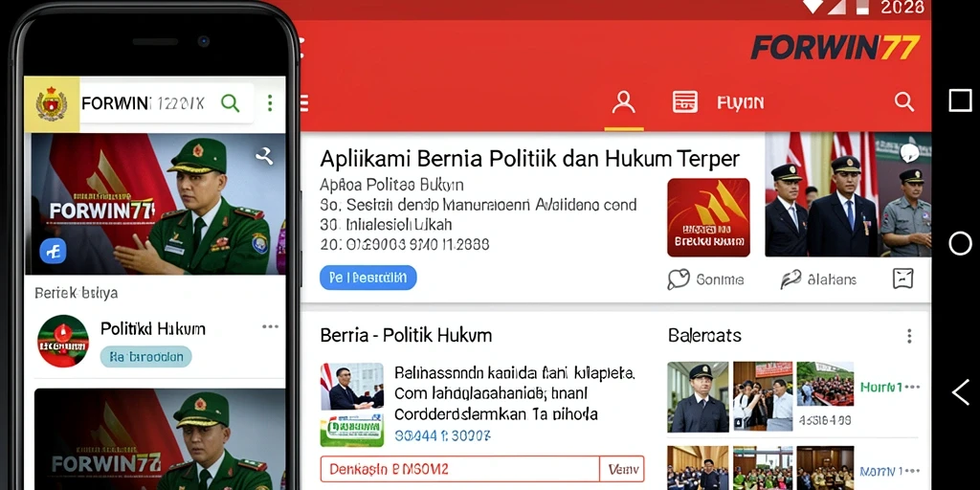Click the Cordderdslemkan Ta pihoda line
The image size is (980, 490).
click(x=496, y=413)
